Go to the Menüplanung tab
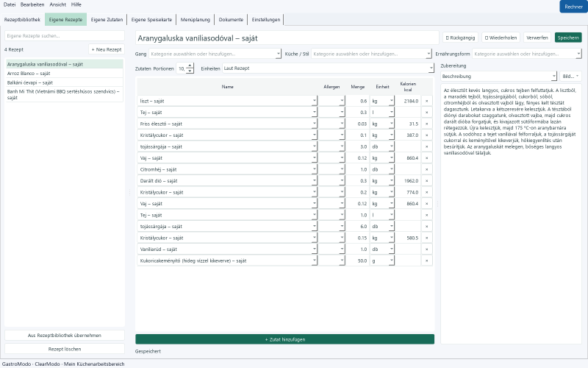 [x=196, y=20]
